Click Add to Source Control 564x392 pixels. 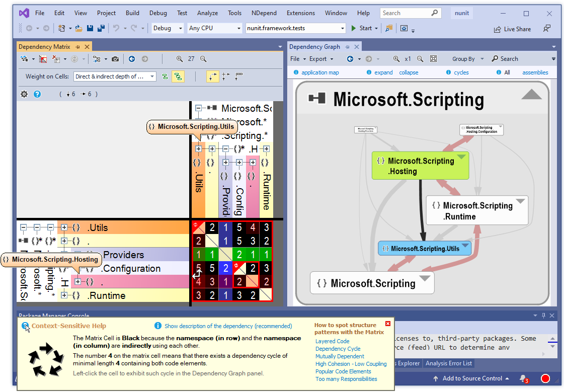[471, 378]
